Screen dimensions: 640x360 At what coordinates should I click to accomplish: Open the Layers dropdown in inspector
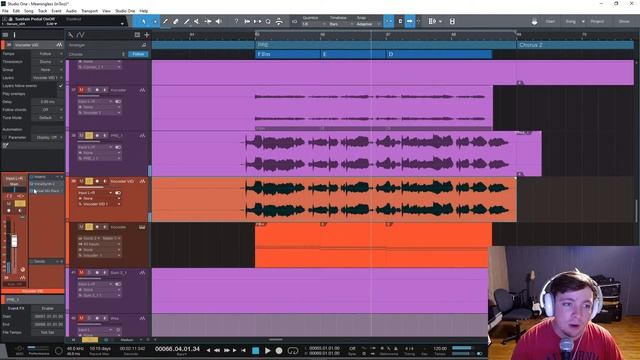point(48,78)
